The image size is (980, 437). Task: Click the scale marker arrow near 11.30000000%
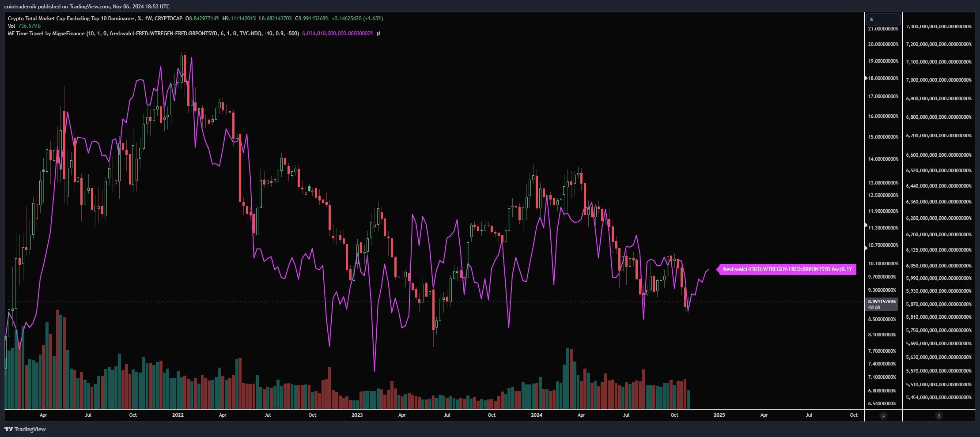[866, 226]
